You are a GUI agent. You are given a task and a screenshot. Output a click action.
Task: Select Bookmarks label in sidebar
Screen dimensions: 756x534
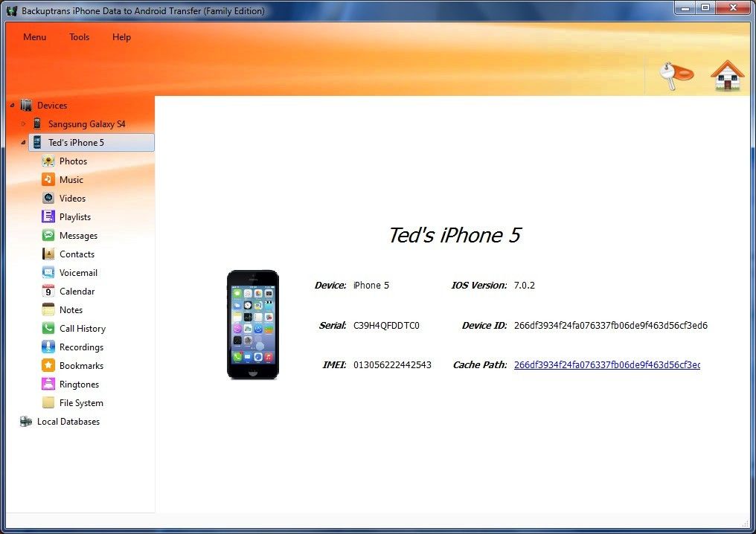[x=82, y=366]
